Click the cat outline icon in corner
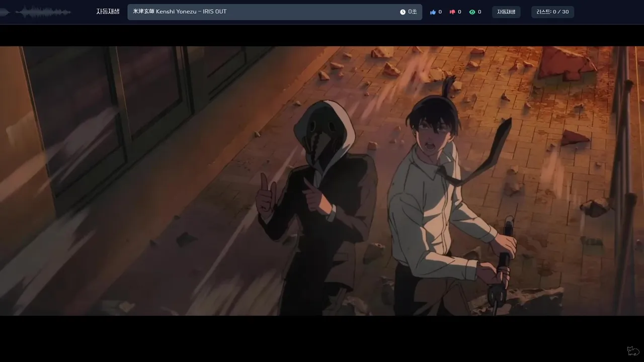The width and height of the screenshot is (644, 362). pos(633,350)
